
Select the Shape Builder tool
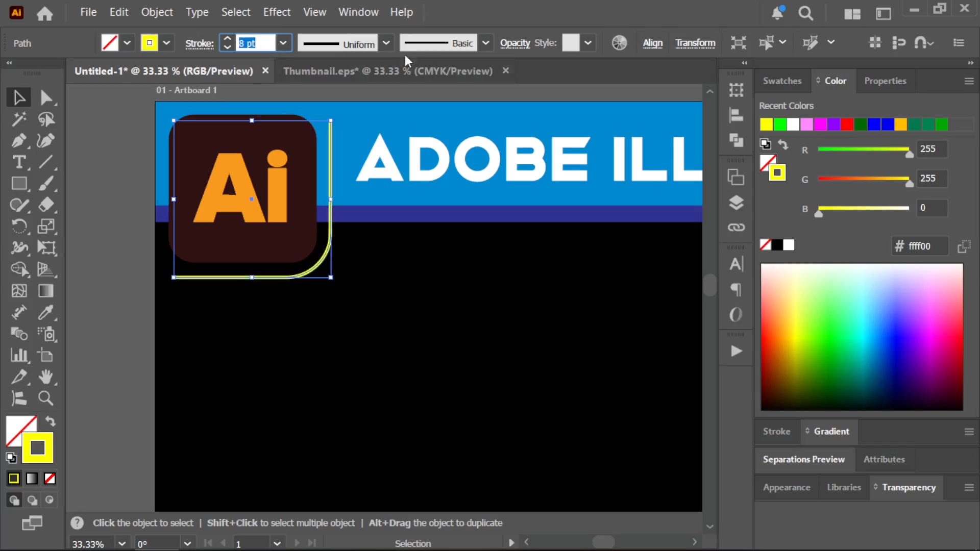tap(19, 269)
